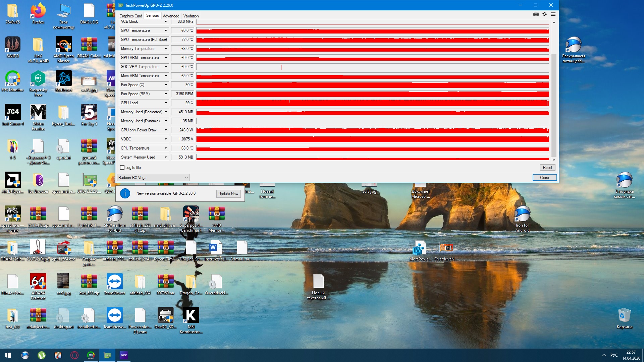
Task: Open the Windows Start menu
Action: pyautogui.click(x=8, y=355)
